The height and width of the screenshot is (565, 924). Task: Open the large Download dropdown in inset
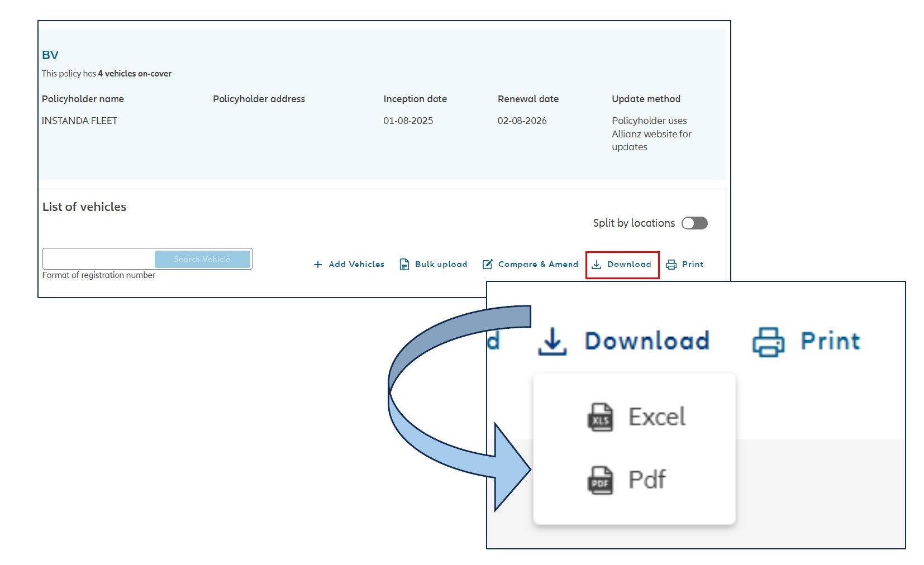(624, 341)
